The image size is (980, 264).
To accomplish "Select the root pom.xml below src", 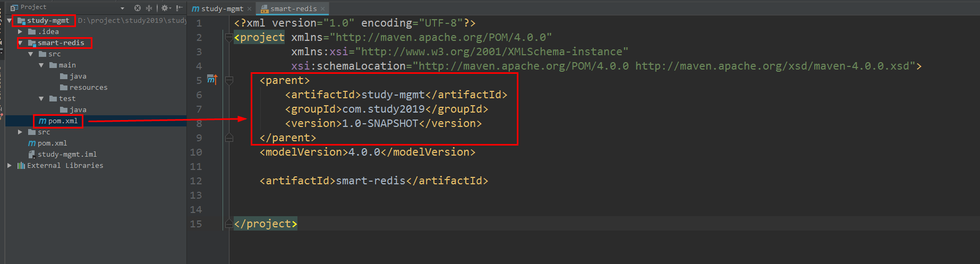I will coord(52,143).
